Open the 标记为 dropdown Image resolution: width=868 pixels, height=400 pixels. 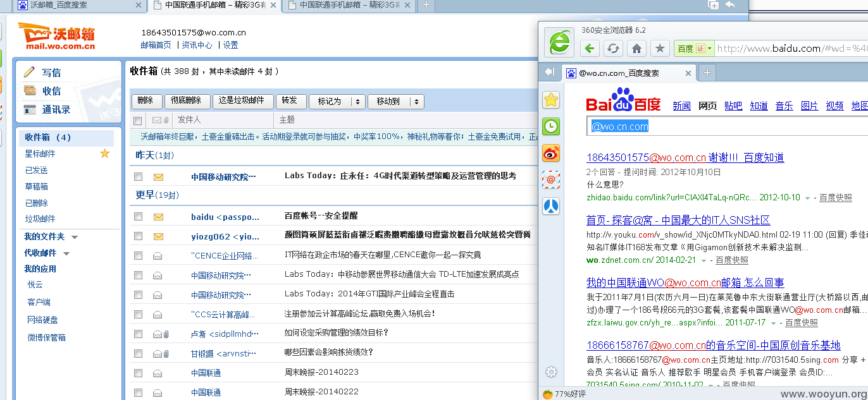337,101
